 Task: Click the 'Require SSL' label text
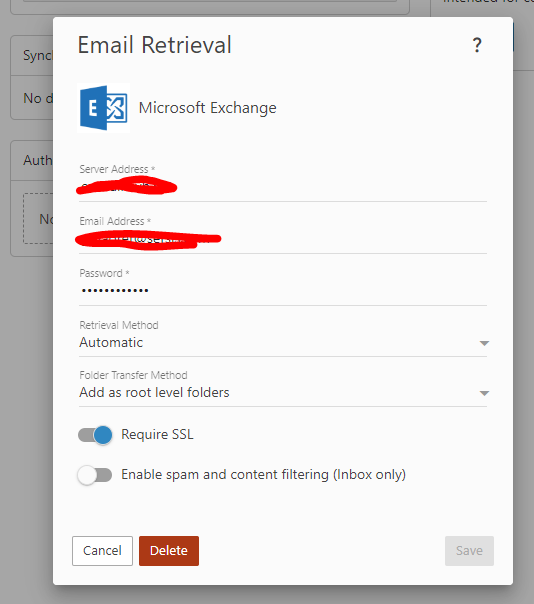coord(157,435)
